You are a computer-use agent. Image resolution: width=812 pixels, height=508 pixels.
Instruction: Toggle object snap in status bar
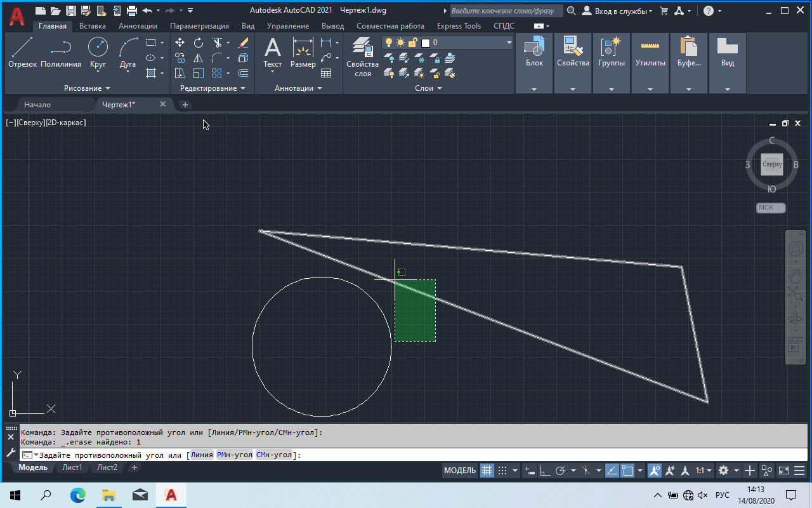point(627,471)
